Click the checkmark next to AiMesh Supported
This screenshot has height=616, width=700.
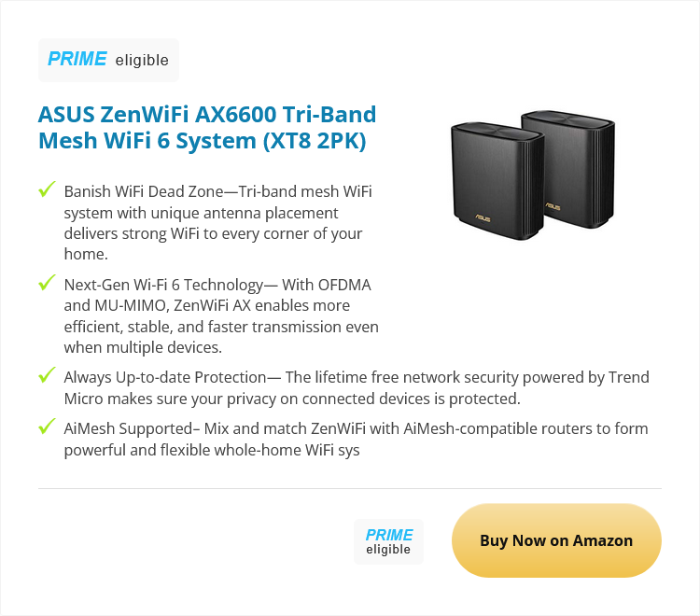coord(47,427)
